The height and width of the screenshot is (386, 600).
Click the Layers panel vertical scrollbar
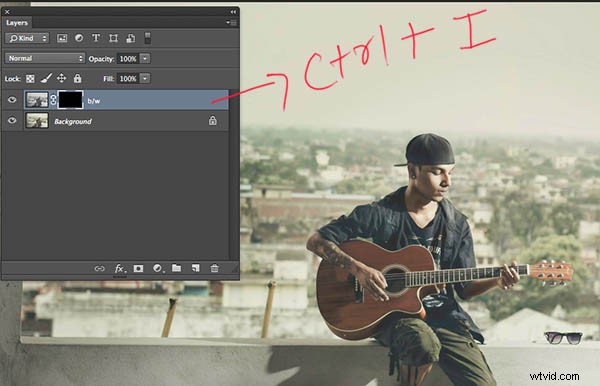coord(233,174)
